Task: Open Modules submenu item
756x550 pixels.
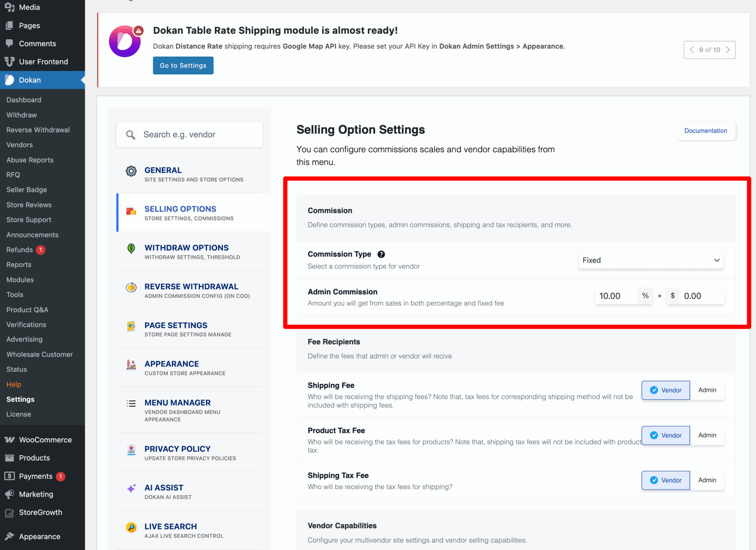Action: [20, 280]
